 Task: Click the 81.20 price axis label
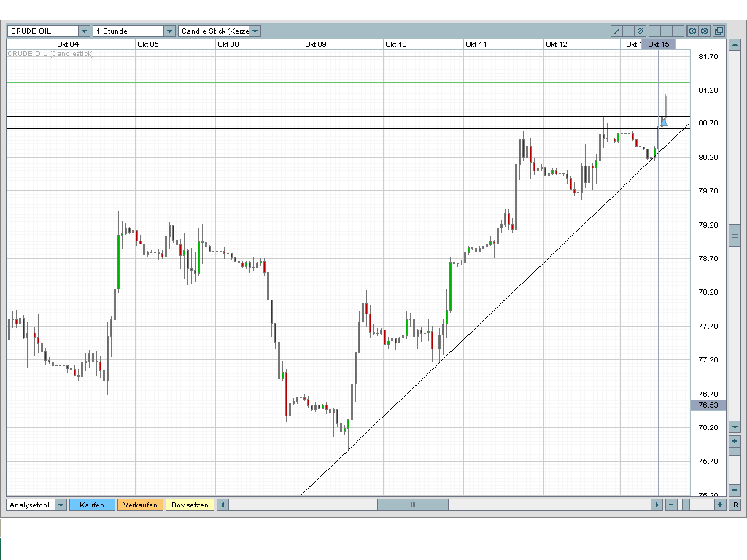pyautogui.click(x=708, y=90)
